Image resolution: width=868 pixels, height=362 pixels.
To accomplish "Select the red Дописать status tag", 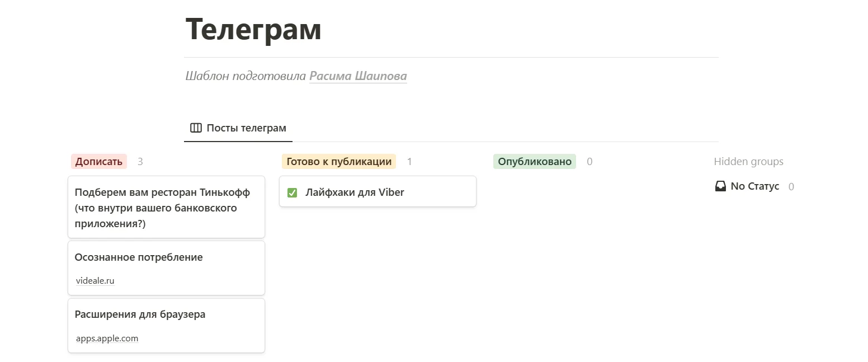I will (99, 162).
